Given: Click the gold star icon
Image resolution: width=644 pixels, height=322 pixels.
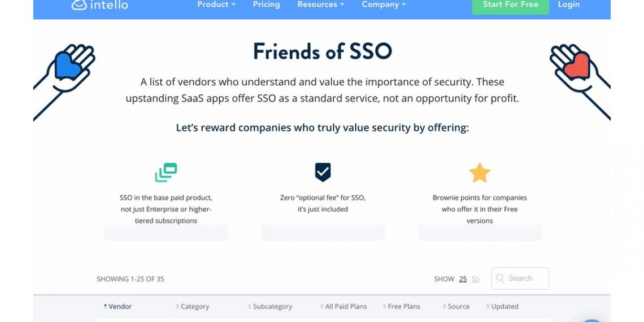Looking at the screenshot, I should [480, 173].
